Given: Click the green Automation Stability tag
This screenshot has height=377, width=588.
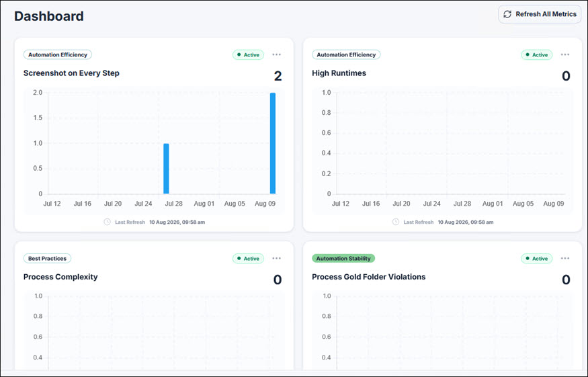Looking at the screenshot, I should [343, 259].
